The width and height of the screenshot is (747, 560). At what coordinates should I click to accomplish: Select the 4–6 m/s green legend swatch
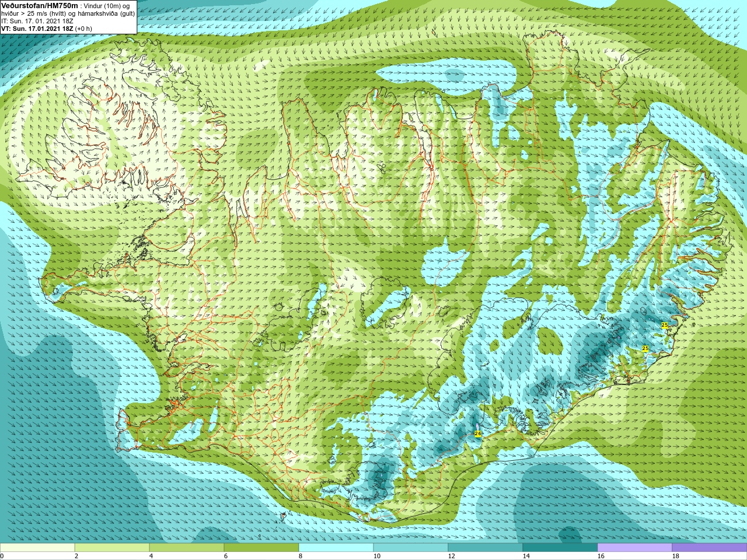pyautogui.click(x=187, y=548)
